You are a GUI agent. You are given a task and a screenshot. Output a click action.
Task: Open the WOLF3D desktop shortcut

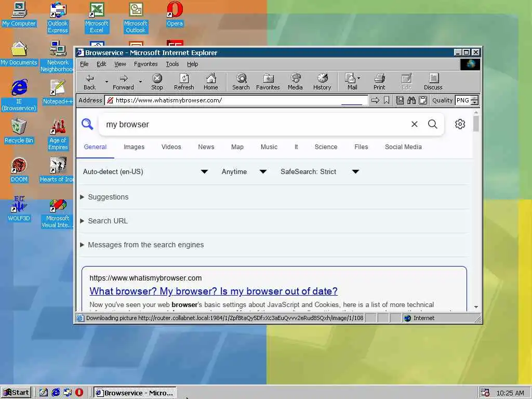pos(19,209)
